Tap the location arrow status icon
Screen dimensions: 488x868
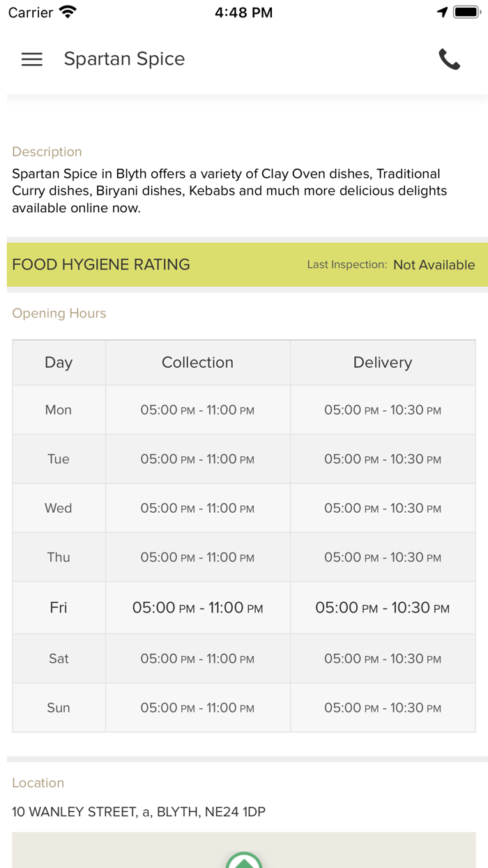click(442, 13)
